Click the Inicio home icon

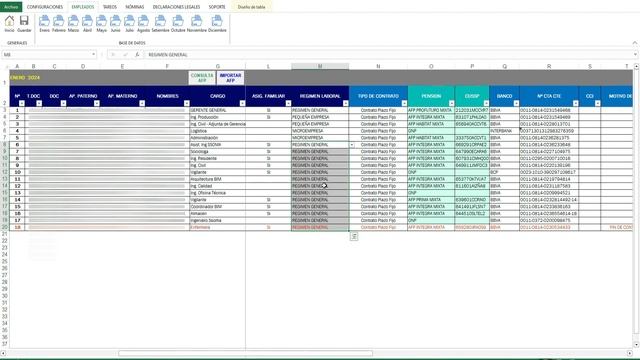click(x=9, y=24)
